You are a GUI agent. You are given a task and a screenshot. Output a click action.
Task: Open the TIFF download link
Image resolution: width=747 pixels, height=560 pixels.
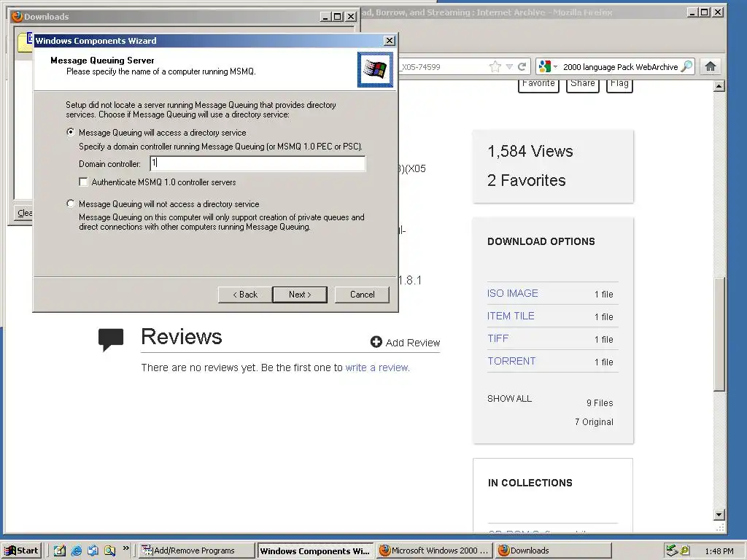[498, 338]
